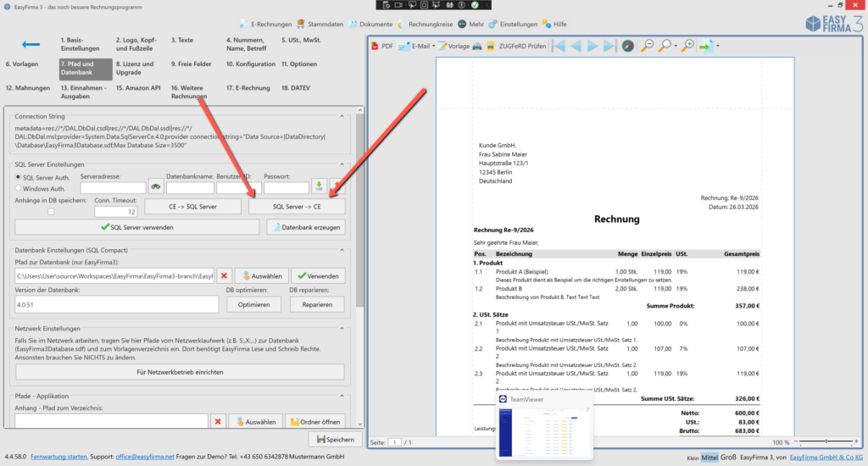Screen dimensions: 868x466
Task: Click the green checkmark in top overlay bar
Action: pyautogui.click(x=475, y=5)
